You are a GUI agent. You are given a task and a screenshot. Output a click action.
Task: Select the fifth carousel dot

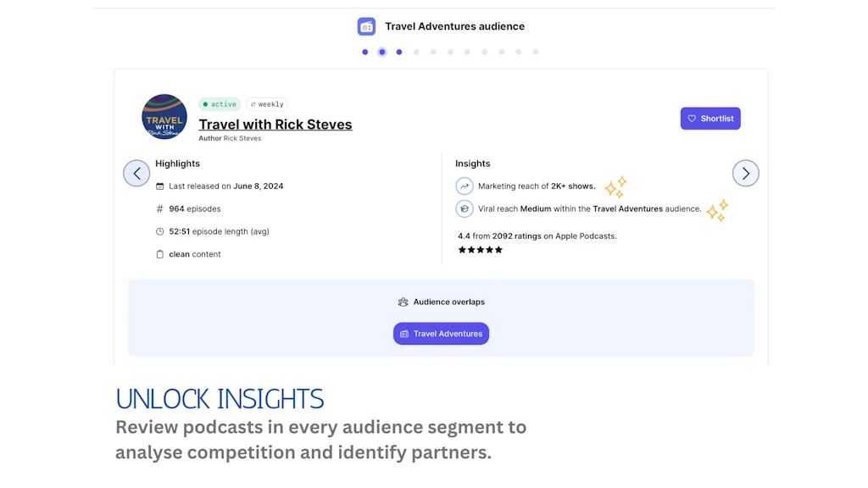[x=433, y=52]
